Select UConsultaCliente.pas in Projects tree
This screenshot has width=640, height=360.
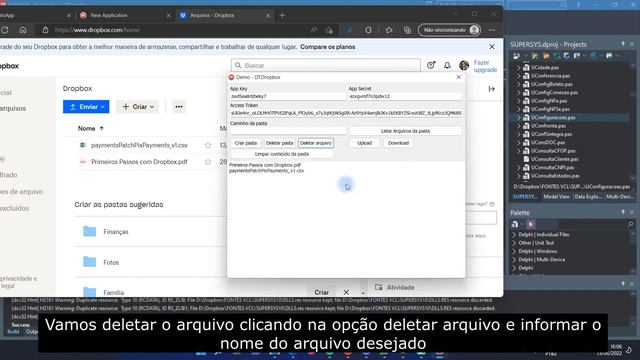554,159
